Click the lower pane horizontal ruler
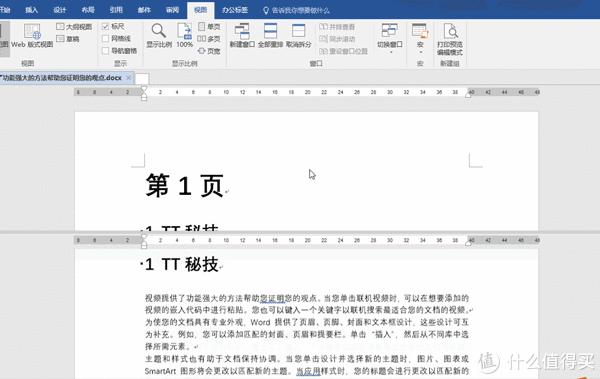Viewport: 600px width, 379px height. [307, 240]
